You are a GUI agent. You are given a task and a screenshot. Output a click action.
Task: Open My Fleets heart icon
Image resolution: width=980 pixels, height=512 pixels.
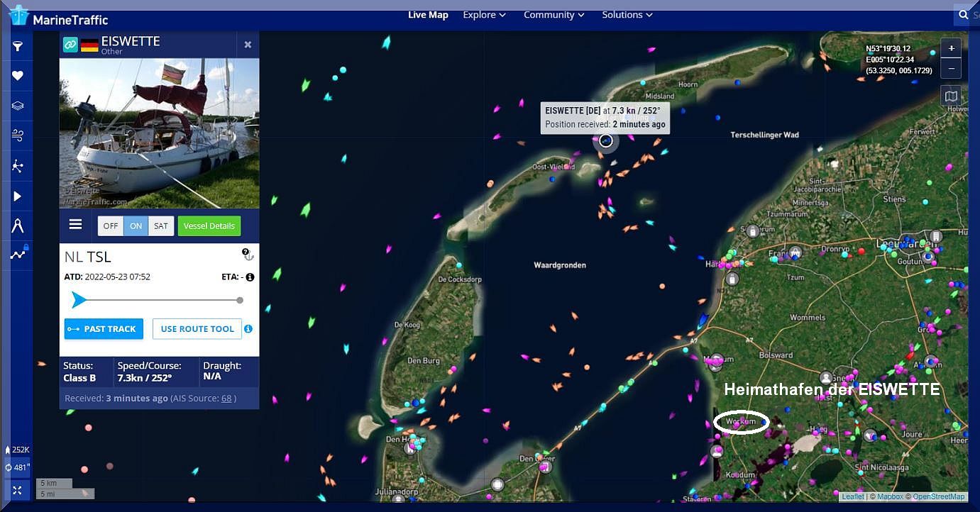click(x=18, y=77)
